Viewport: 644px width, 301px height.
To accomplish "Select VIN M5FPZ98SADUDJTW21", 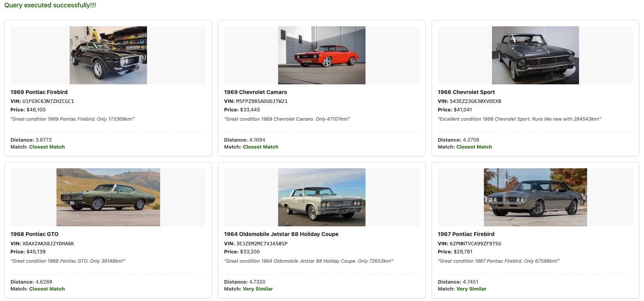I will tap(262, 101).
